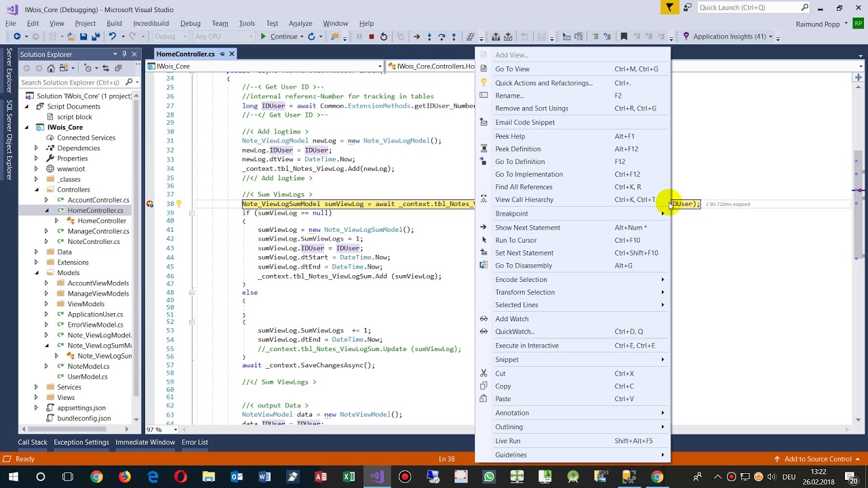868x488 pixels.
Task: Collapse the Controllers folder
Action: point(37,190)
